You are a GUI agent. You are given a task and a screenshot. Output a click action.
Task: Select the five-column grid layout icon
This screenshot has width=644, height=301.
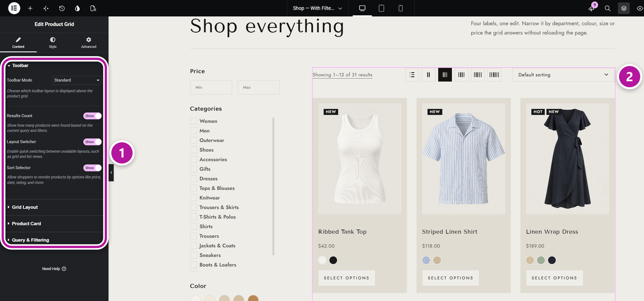(478, 75)
